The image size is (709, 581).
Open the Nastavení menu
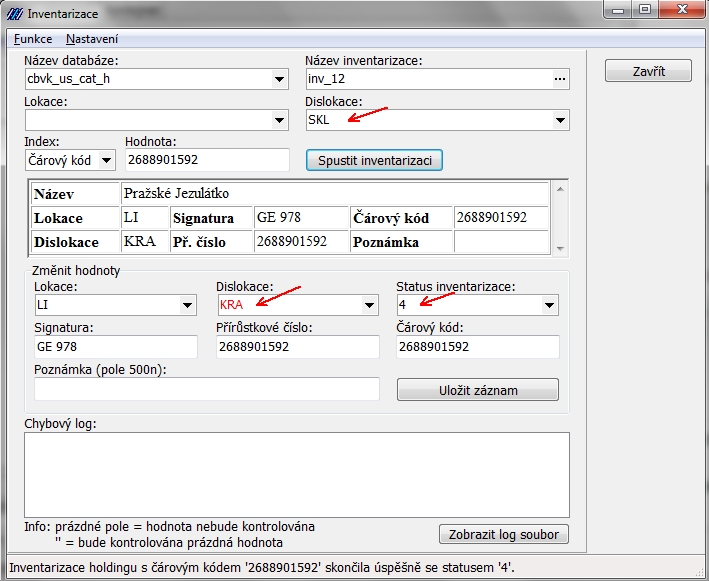(92, 38)
